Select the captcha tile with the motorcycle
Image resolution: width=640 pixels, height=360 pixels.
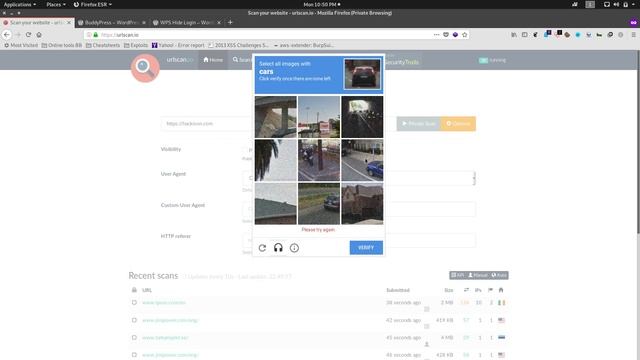pos(319,160)
